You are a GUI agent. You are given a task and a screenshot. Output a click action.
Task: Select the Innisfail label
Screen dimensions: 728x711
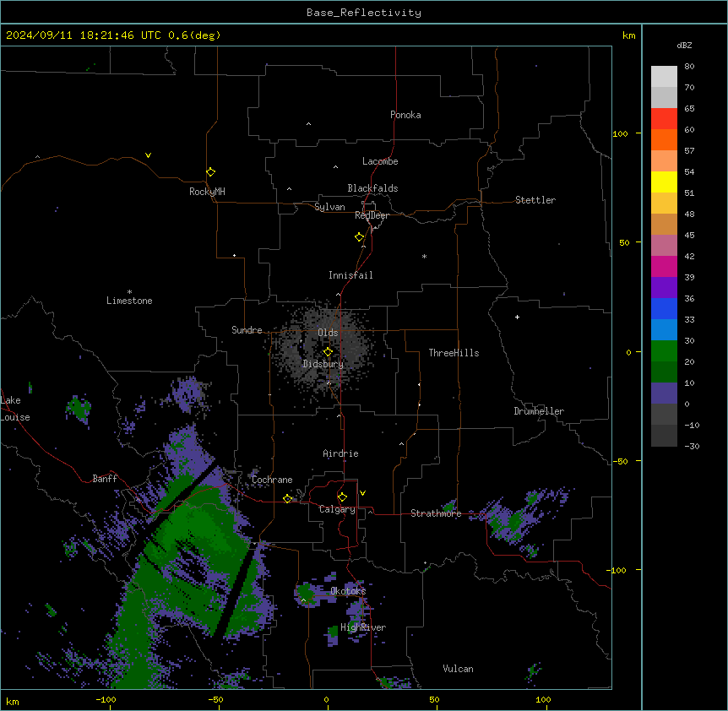point(350,275)
